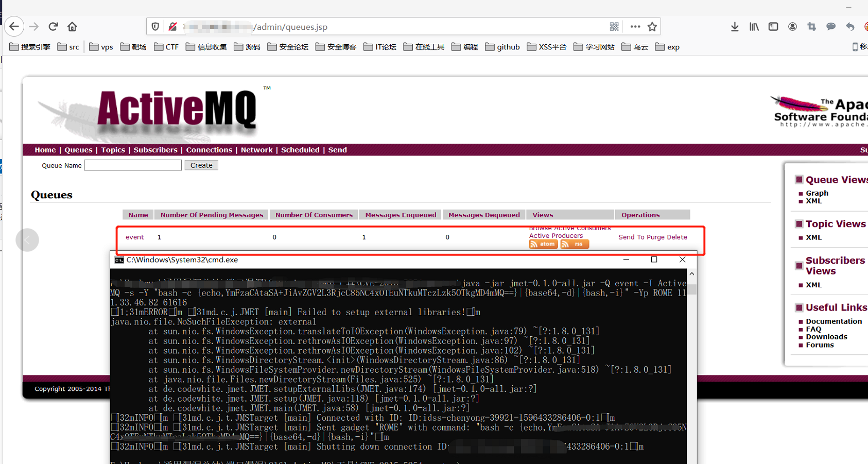Open the exp bookmark folder

point(667,47)
